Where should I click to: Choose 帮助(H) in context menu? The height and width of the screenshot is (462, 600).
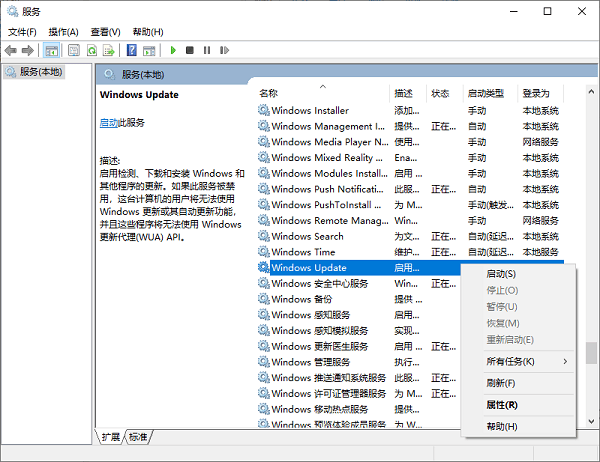tap(518, 426)
